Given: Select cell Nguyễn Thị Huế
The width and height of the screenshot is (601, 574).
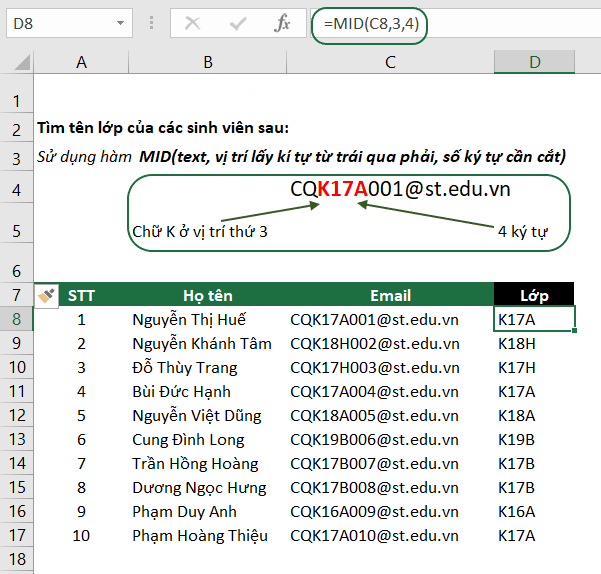Looking at the screenshot, I should coord(208,319).
